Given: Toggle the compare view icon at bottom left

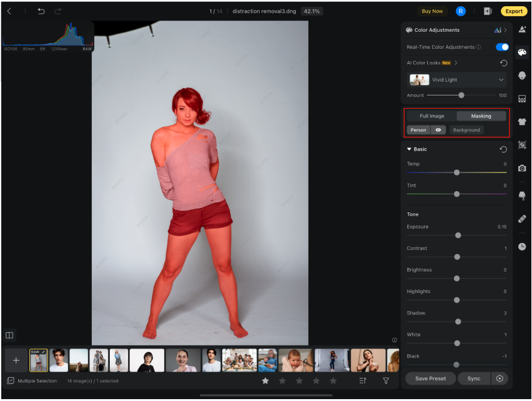Looking at the screenshot, I should [9, 335].
